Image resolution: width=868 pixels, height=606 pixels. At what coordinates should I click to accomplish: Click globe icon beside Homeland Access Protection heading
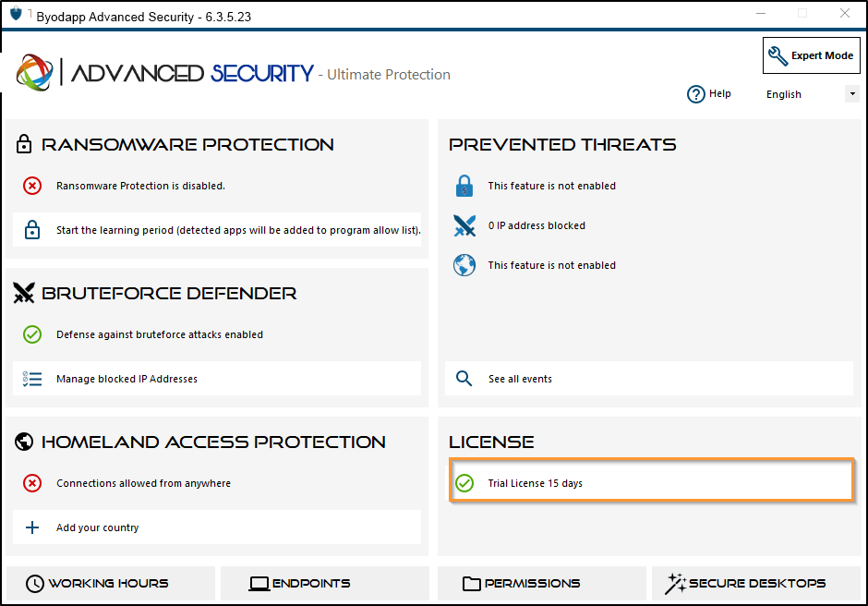pyautogui.click(x=24, y=442)
